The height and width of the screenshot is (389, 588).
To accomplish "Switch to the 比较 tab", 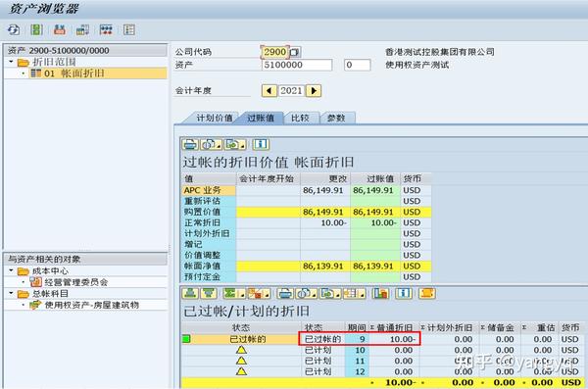I will click(x=301, y=119).
